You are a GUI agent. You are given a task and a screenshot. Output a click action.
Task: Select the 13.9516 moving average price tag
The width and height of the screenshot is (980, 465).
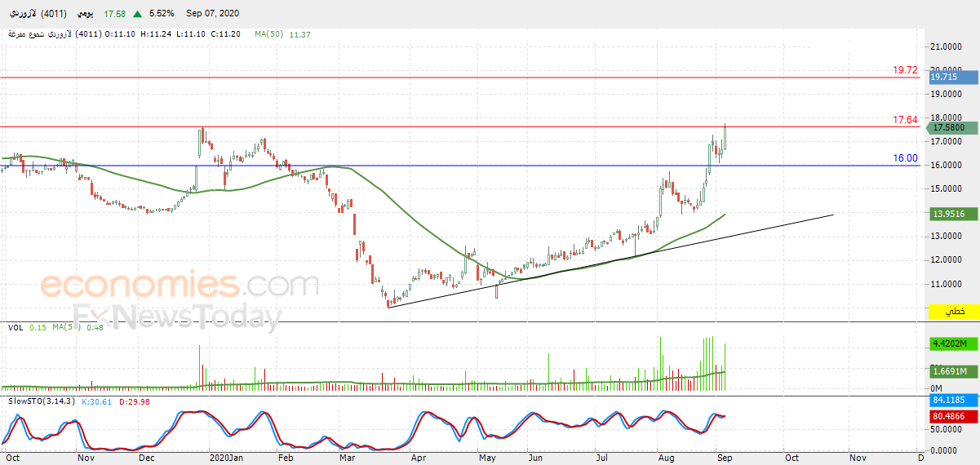954,213
